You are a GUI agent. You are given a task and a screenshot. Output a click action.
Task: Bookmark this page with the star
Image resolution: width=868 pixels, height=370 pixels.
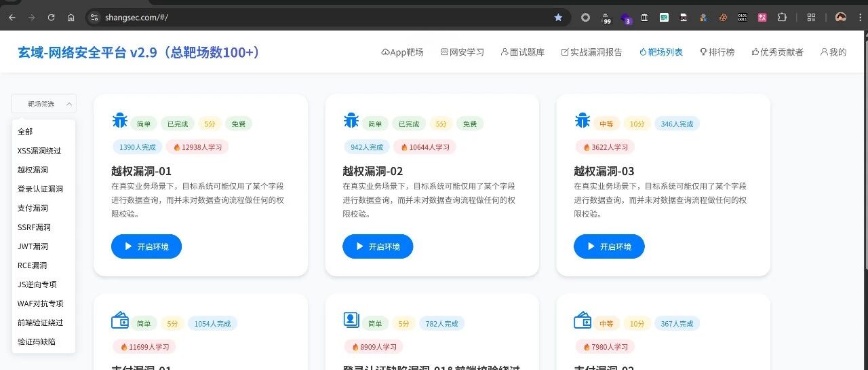point(558,17)
